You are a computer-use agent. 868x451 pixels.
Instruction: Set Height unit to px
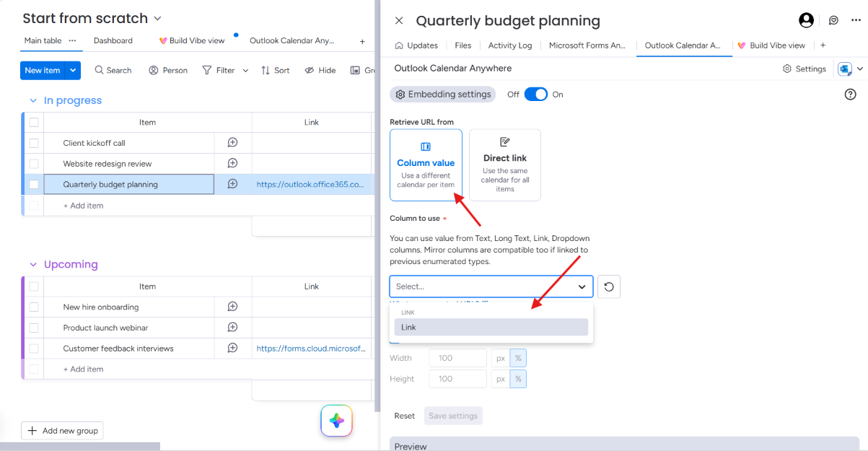click(x=500, y=379)
